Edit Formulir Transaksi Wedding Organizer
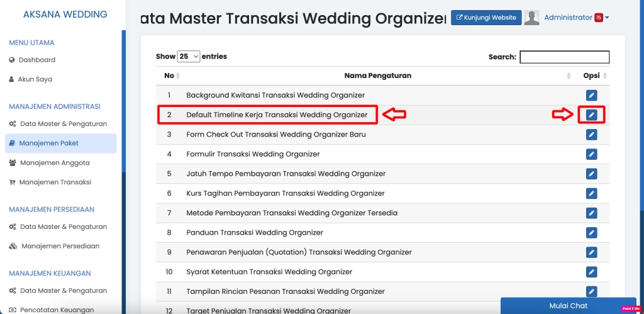The image size is (644, 314). pos(591,154)
